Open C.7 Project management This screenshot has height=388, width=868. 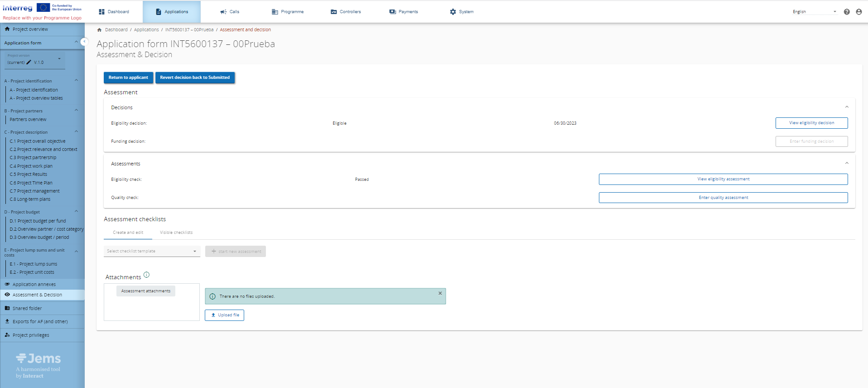(x=35, y=191)
